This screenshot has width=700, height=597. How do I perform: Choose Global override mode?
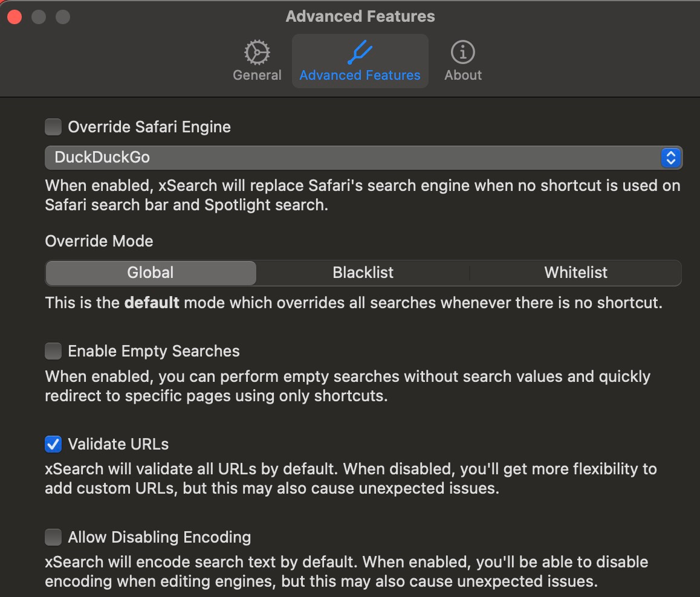pyautogui.click(x=151, y=273)
